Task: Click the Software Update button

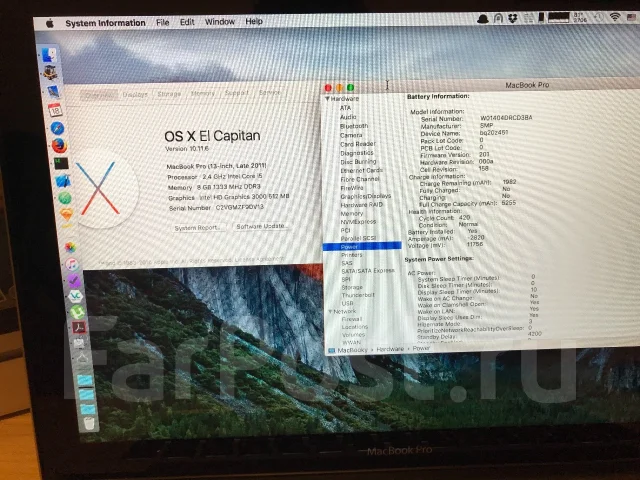Action: pos(261,226)
